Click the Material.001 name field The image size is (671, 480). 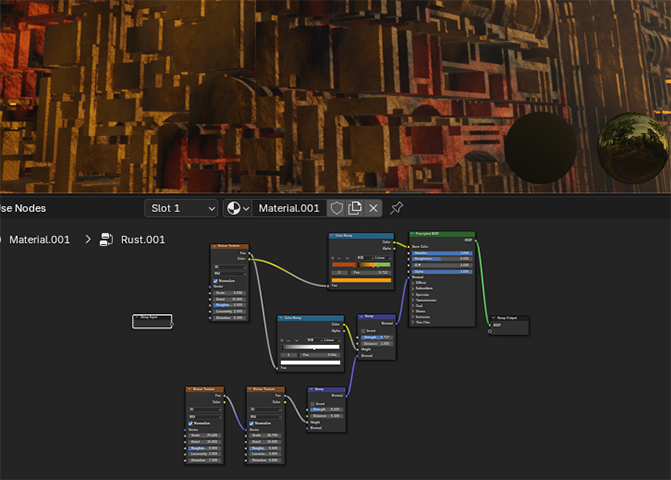pos(289,208)
